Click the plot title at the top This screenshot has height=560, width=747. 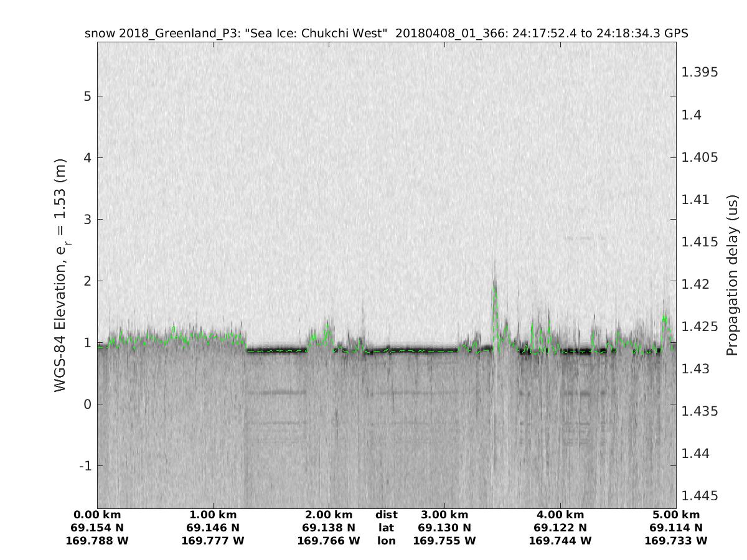pyautogui.click(x=386, y=34)
